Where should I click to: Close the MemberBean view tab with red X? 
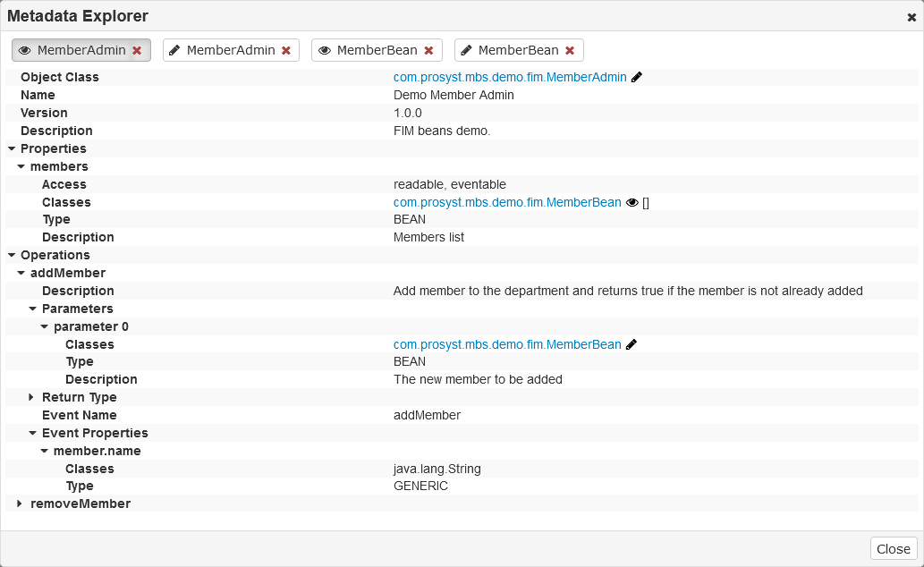[428, 51]
